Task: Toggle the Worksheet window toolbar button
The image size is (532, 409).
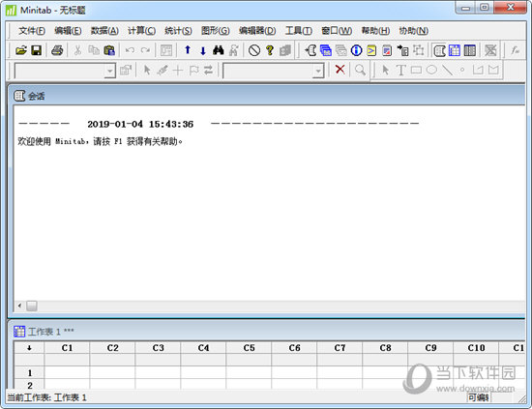Action: (455, 50)
